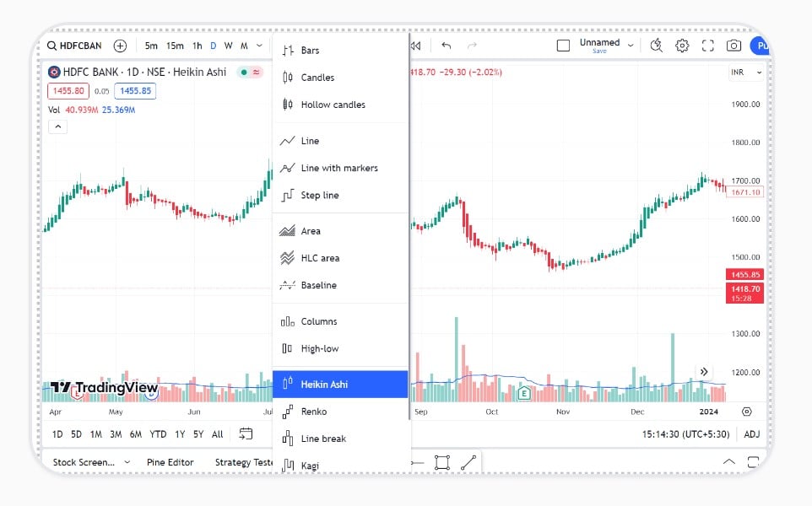Screen dimensions: 812x506
Task: Click the replay rewind icon
Action: (x=415, y=46)
